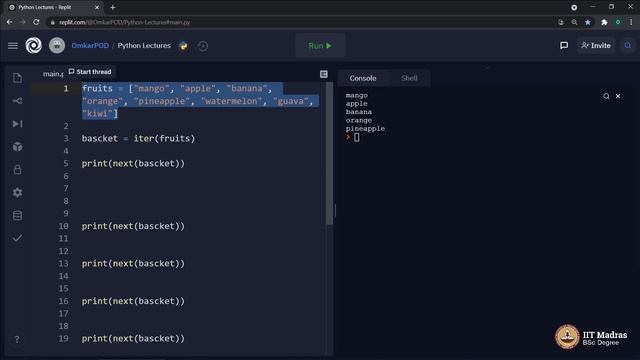Open browser extensions puzzle icon

coord(604,22)
